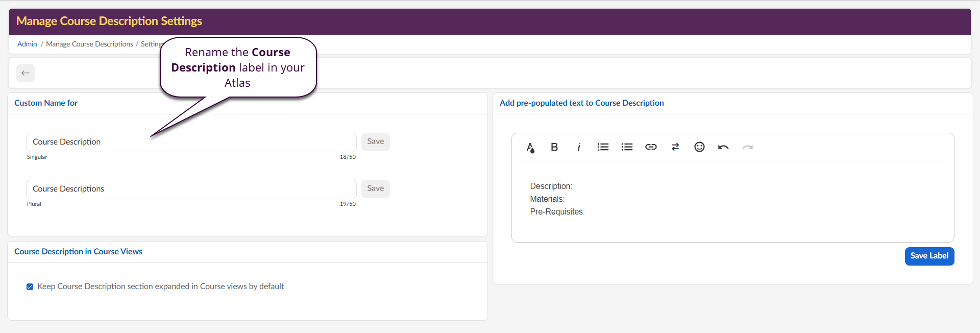Click the Admin breadcrumb link

tap(27, 44)
